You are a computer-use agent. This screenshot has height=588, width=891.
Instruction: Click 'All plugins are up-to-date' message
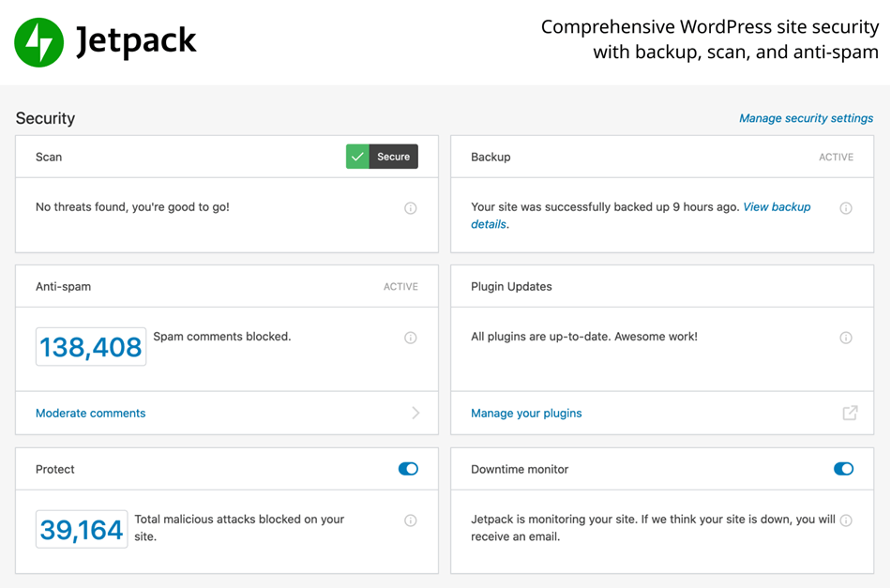click(x=584, y=337)
